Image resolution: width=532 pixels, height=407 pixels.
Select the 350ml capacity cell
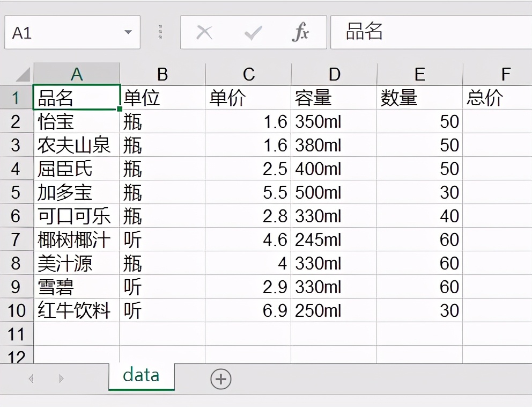click(x=334, y=121)
